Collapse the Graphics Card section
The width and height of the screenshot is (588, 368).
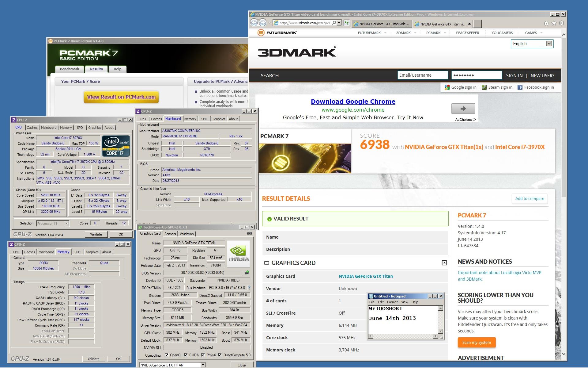(x=444, y=263)
